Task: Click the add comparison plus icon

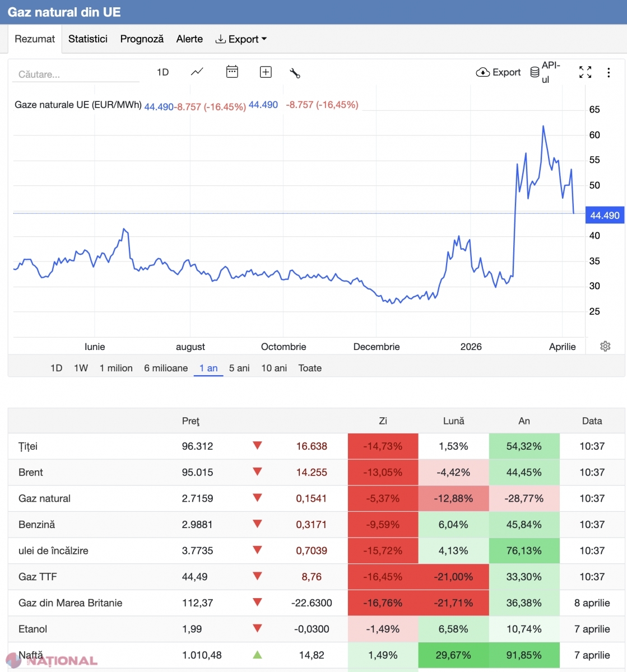Action: 266,72
